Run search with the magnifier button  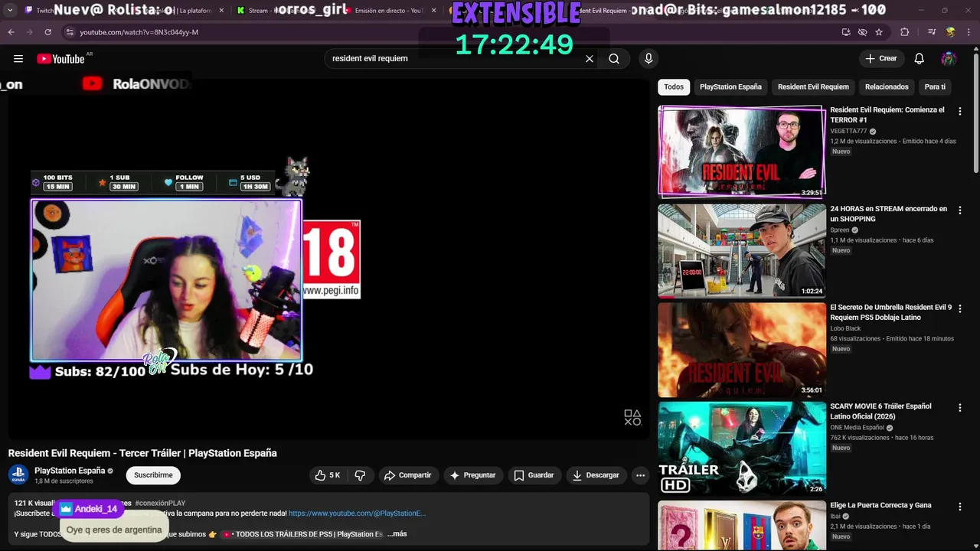click(x=614, y=59)
